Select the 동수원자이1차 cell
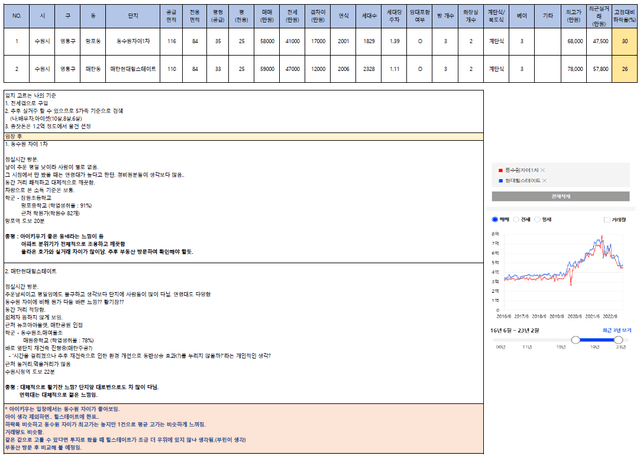This screenshot has width=640, height=456. 133,42
